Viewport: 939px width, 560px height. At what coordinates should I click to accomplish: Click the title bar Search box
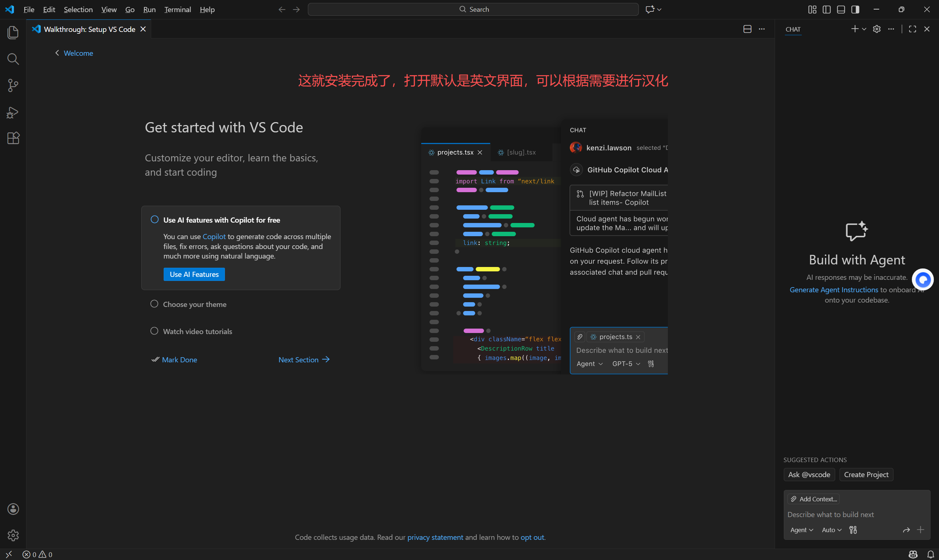point(473,10)
